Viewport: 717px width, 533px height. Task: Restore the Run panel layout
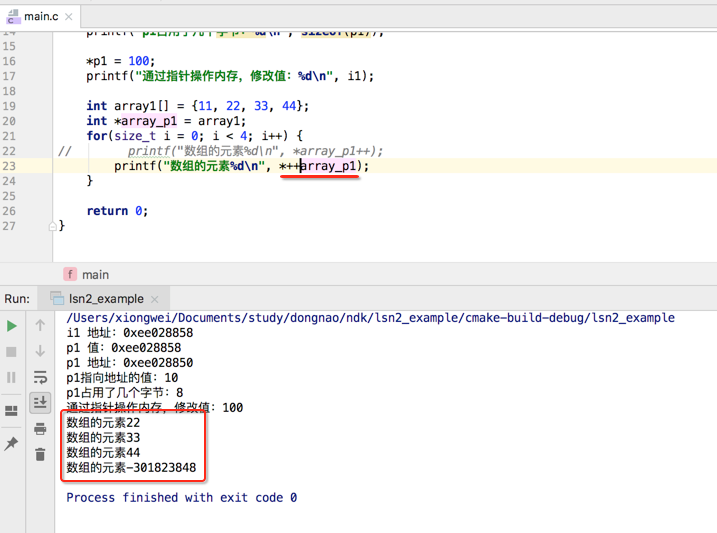(x=11, y=410)
